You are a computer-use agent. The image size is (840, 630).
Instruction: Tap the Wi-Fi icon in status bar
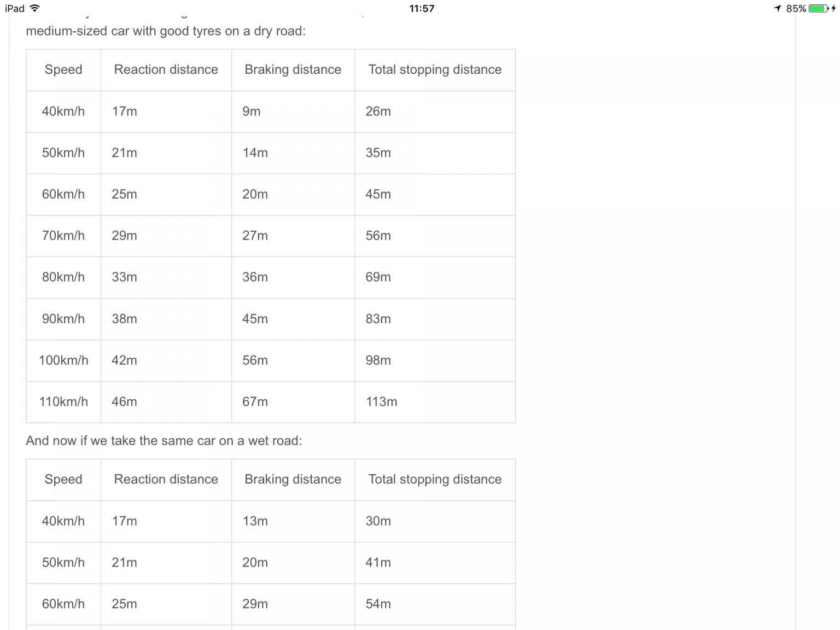(x=35, y=8)
